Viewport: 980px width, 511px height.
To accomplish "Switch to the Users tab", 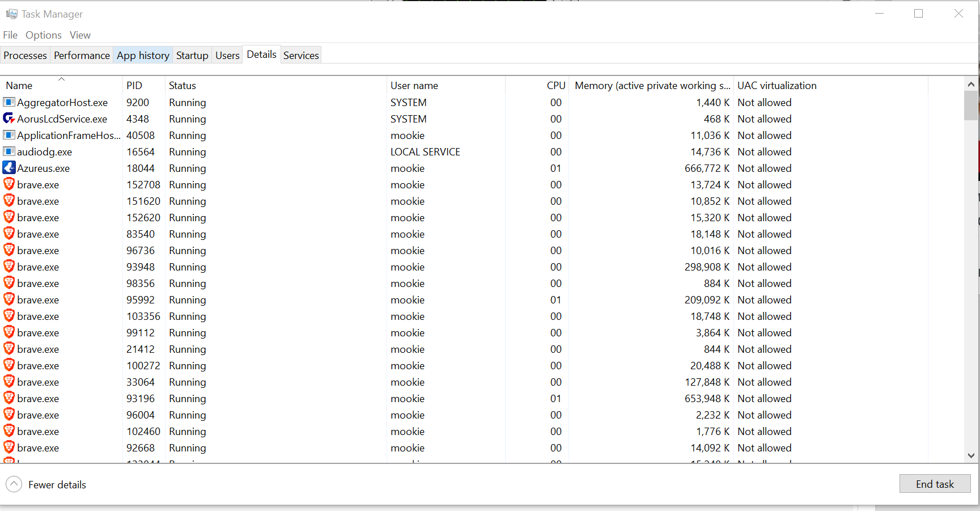I will click(x=227, y=55).
